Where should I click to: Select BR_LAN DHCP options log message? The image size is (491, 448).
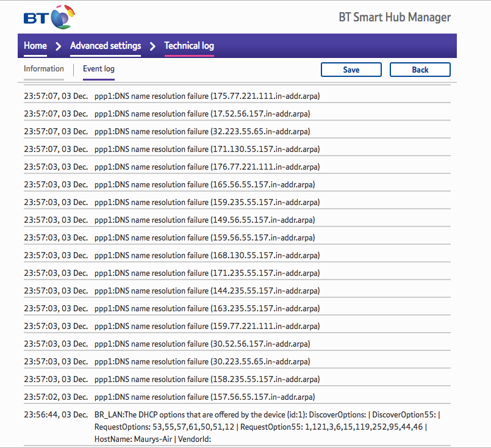pyautogui.click(x=267, y=427)
